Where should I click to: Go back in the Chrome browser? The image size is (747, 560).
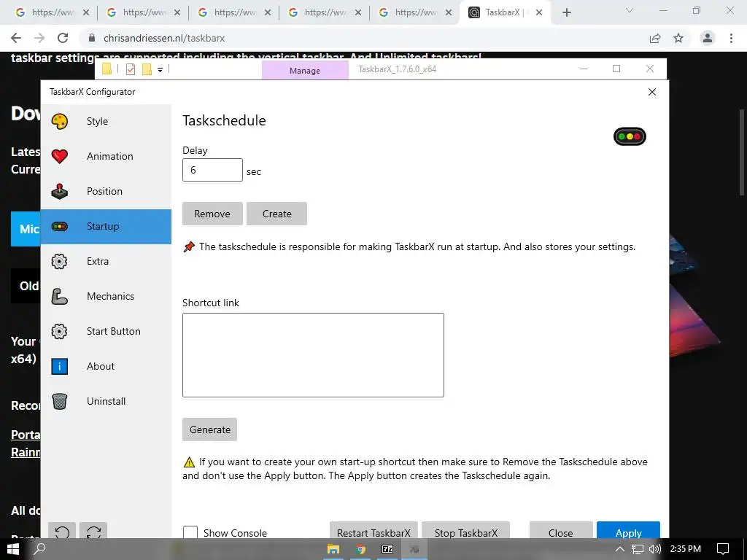(16, 38)
